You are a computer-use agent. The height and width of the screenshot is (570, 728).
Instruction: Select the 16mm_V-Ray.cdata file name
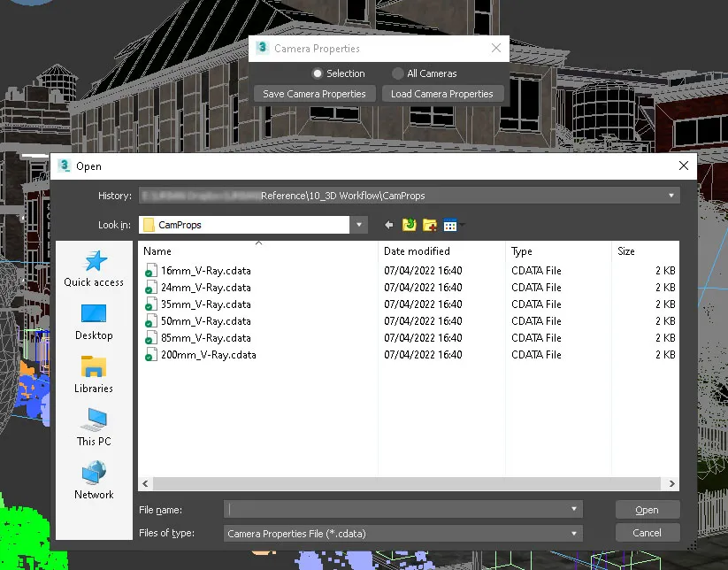pyautogui.click(x=206, y=271)
